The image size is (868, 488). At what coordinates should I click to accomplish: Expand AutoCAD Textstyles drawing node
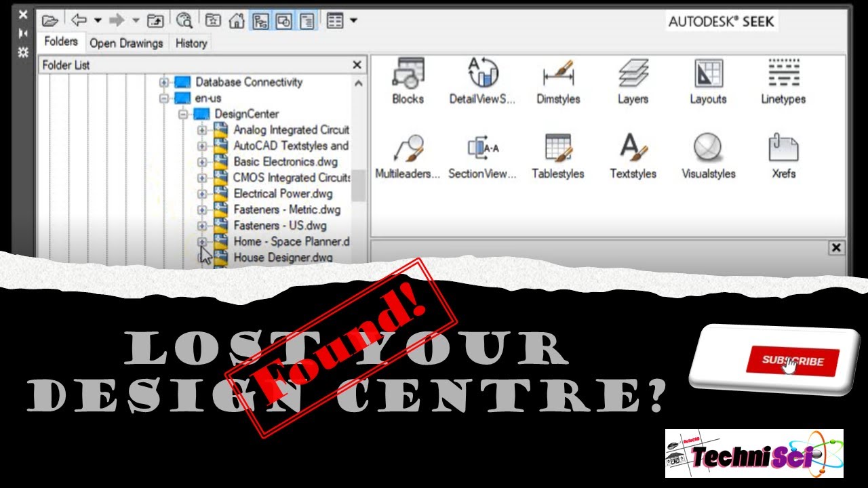point(202,146)
